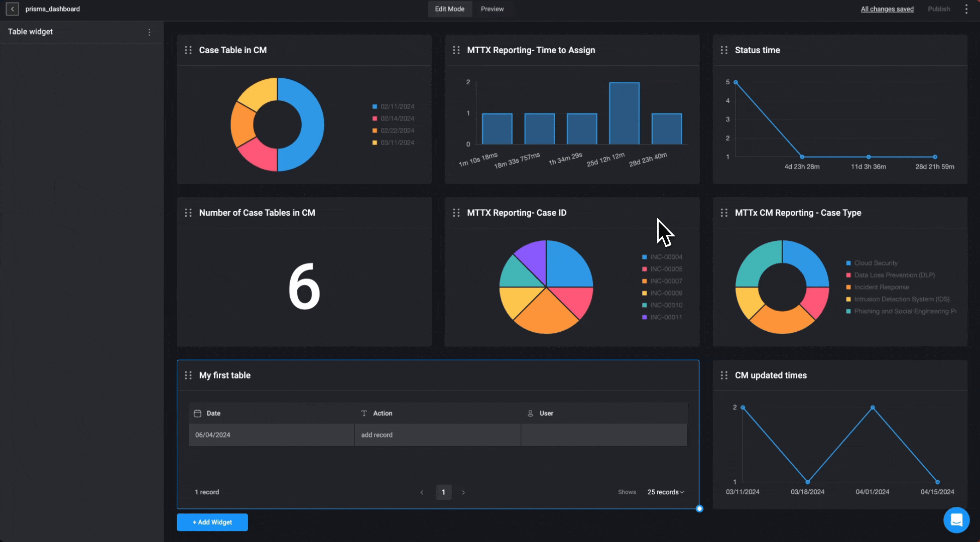Click the Add Widget button
Screen dimensions: 980x542
(212, 522)
